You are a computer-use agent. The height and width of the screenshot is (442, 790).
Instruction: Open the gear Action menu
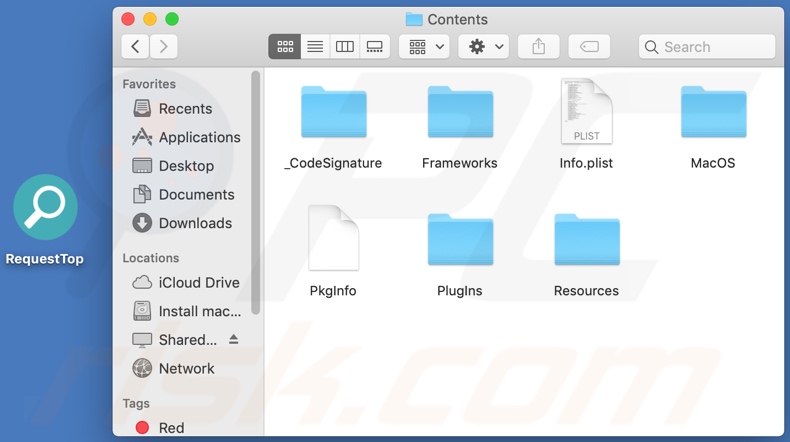(x=484, y=47)
